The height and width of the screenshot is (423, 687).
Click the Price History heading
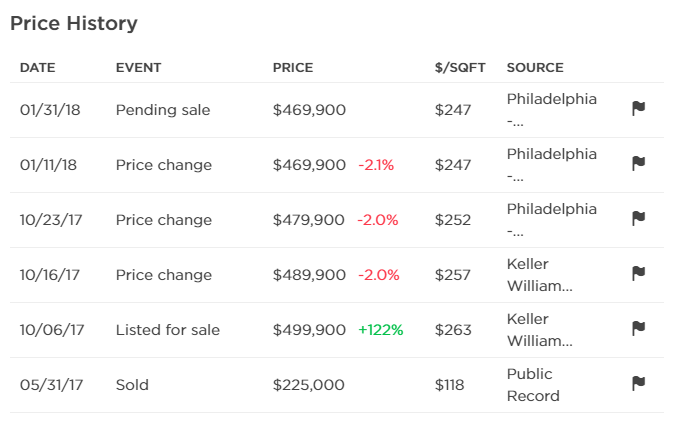[74, 23]
